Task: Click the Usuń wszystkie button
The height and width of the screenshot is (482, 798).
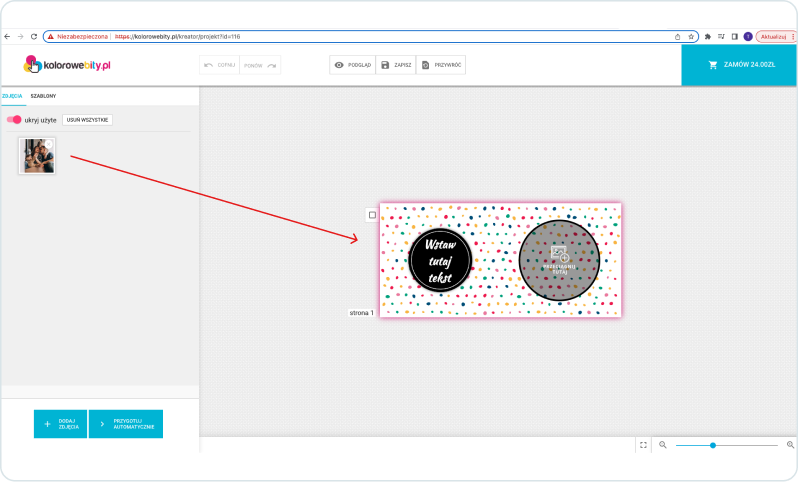Action: pyautogui.click(x=87, y=119)
